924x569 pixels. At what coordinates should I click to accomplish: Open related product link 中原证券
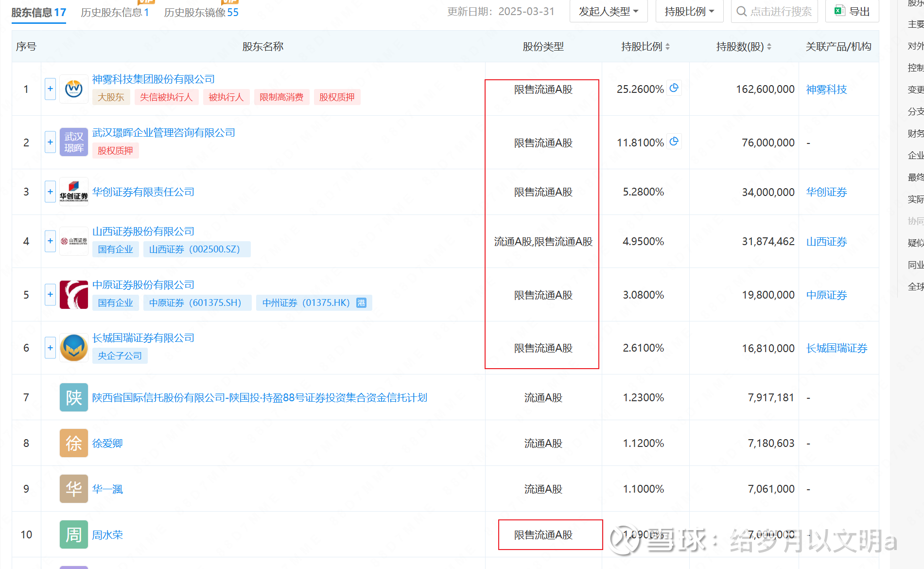826,295
